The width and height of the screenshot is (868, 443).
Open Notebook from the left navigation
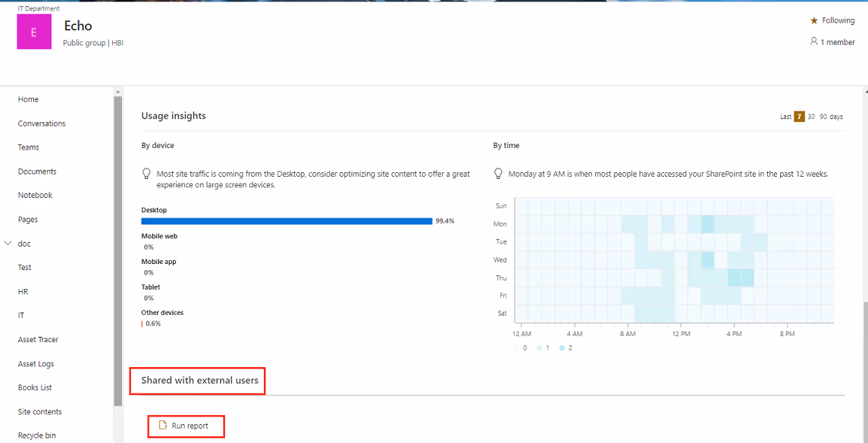(x=35, y=195)
